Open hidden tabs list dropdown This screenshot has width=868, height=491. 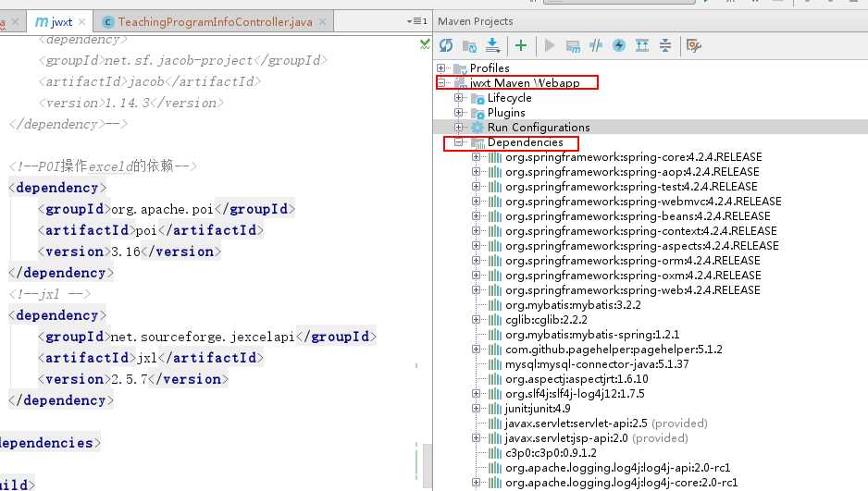coord(416,21)
